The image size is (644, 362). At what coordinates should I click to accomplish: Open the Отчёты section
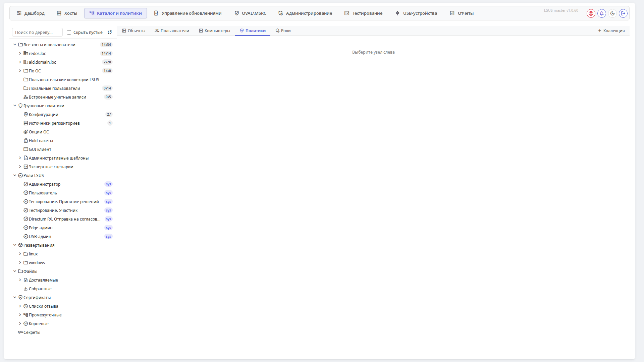pyautogui.click(x=462, y=13)
